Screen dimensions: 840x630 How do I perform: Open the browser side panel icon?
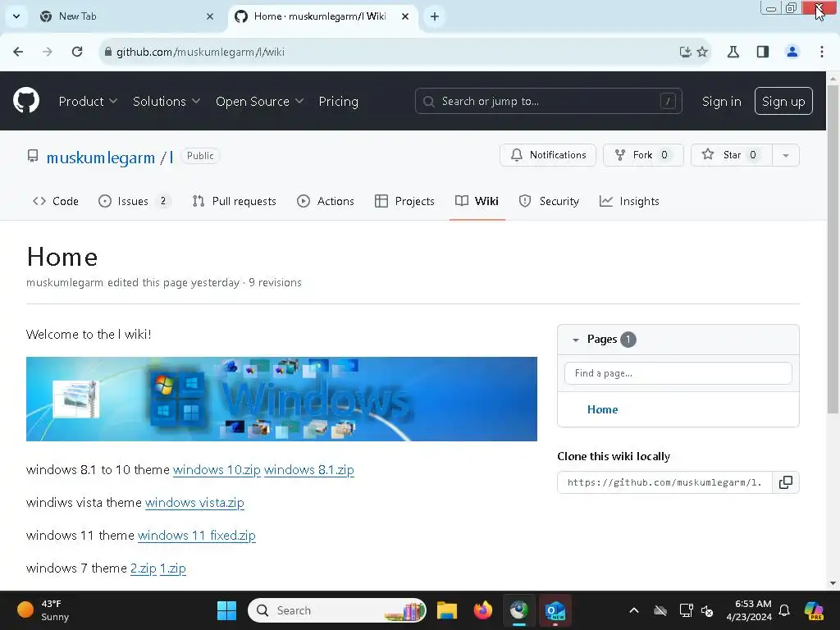tap(763, 52)
